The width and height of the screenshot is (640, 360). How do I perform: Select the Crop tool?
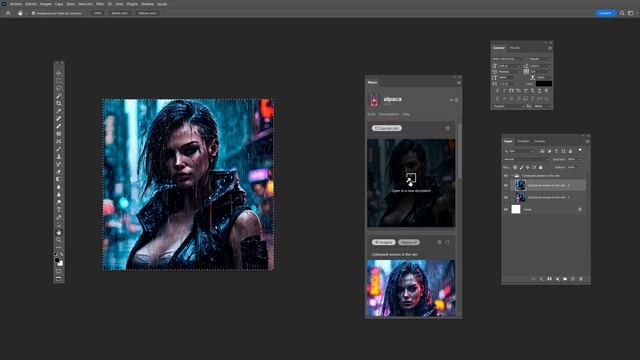point(59,103)
